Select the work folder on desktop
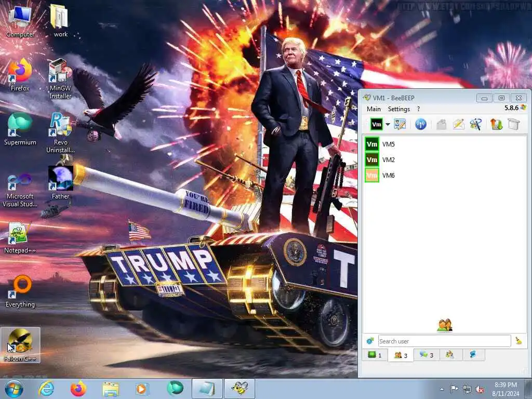Image resolution: width=532 pixels, height=399 pixels. [60, 21]
